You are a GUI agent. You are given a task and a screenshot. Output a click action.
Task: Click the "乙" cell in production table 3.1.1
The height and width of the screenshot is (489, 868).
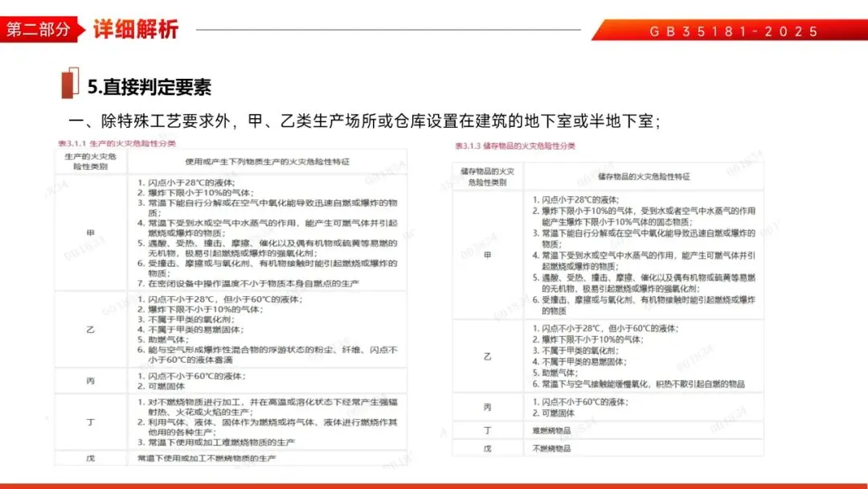[x=91, y=330]
